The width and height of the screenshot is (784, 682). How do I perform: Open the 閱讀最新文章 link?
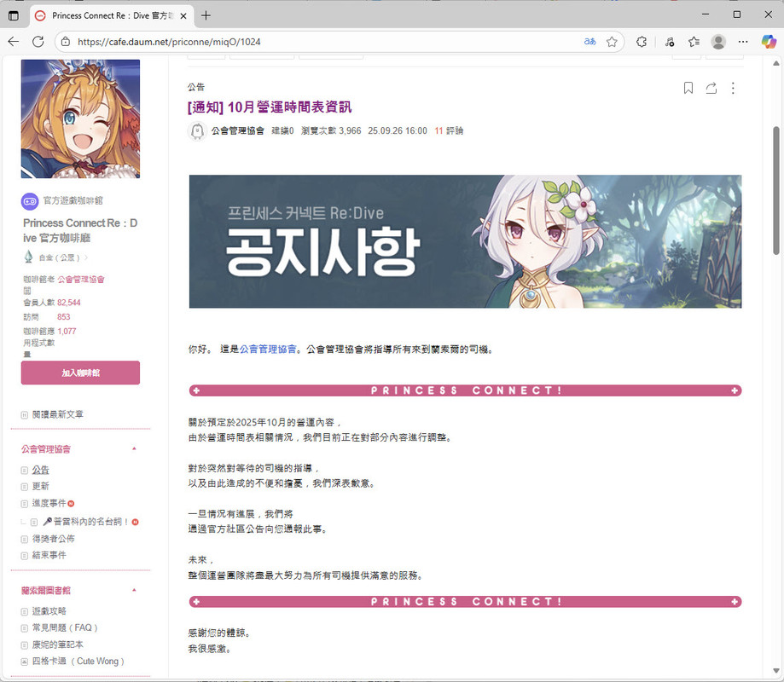click(x=57, y=414)
